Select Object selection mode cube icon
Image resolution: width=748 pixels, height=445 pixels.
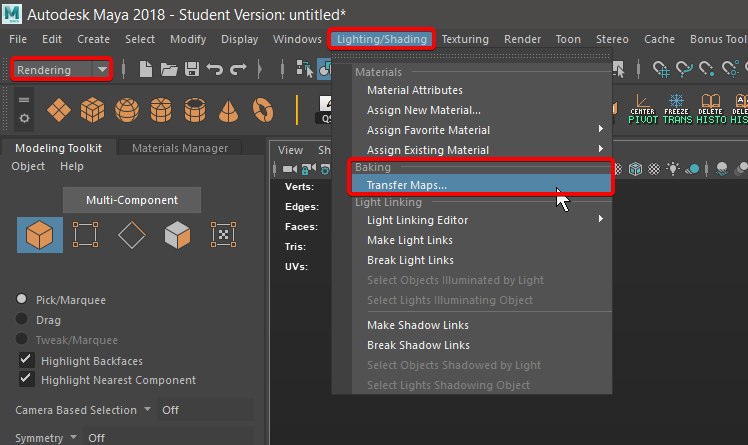(40, 235)
